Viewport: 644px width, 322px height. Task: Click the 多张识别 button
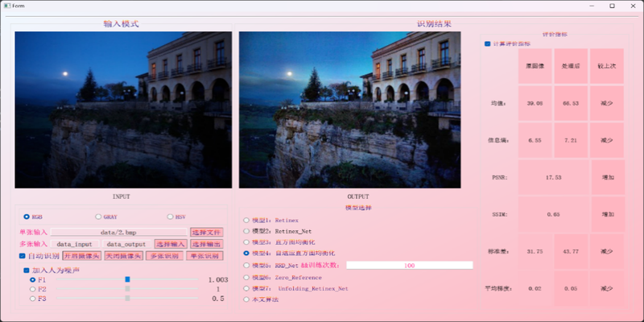tap(164, 256)
